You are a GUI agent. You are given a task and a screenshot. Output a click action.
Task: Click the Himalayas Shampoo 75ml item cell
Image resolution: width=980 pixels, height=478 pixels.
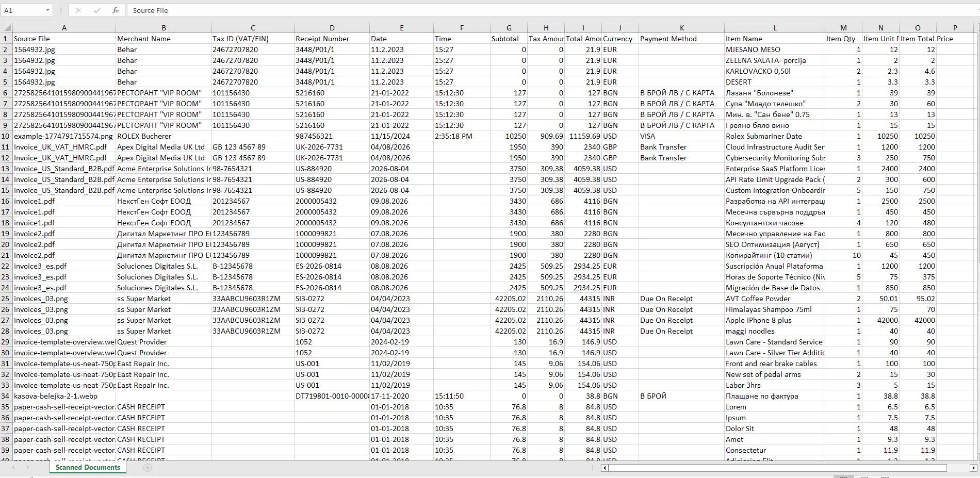(x=775, y=309)
